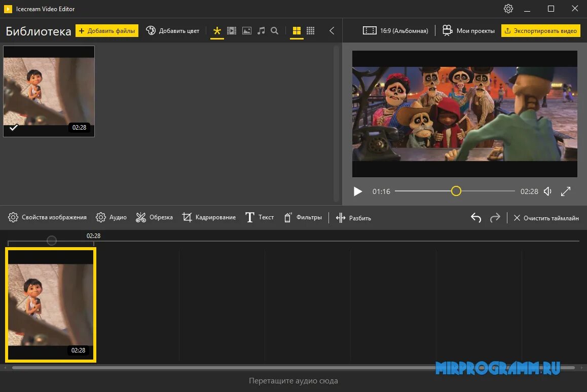Click the Перетащите аудио сюда audio drop area
587x392 pixels.
pos(293,381)
